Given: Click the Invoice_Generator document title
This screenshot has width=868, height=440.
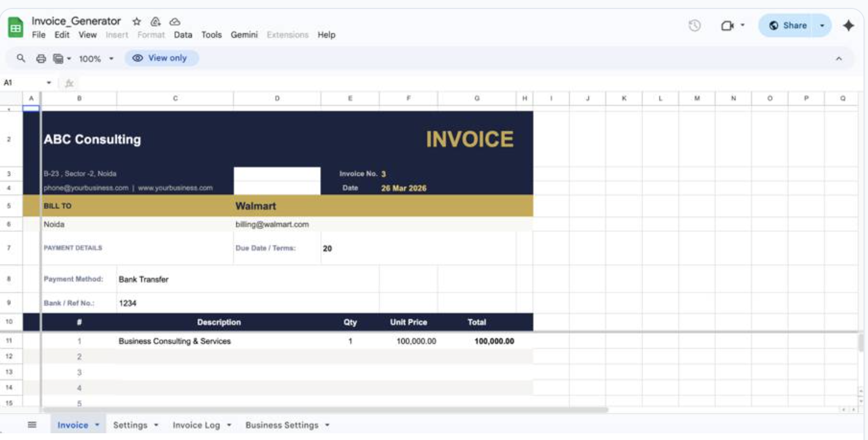Looking at the screenshot, I should pos(76,21).
